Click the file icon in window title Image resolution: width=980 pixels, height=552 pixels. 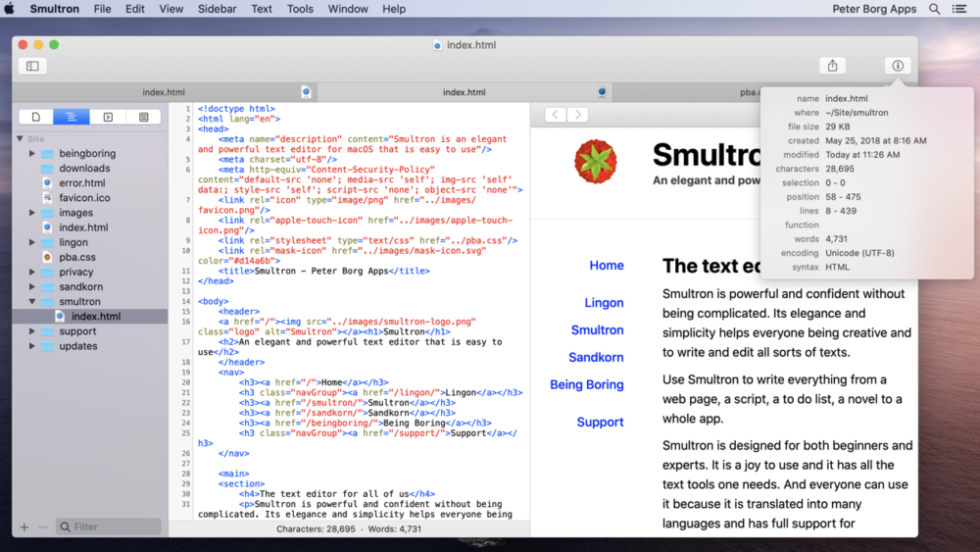(437, 45)
